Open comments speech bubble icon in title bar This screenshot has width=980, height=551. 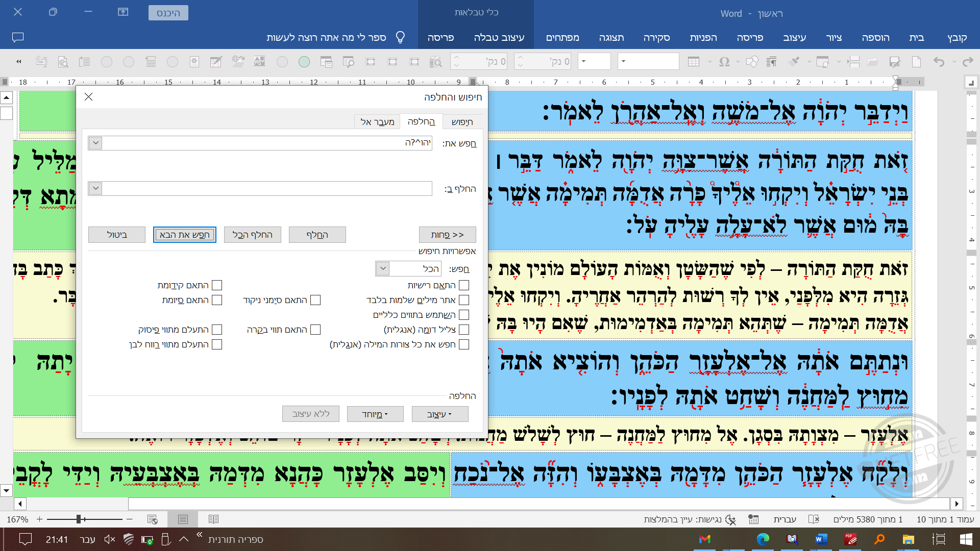pyautogui.click(x=18, y=37)
